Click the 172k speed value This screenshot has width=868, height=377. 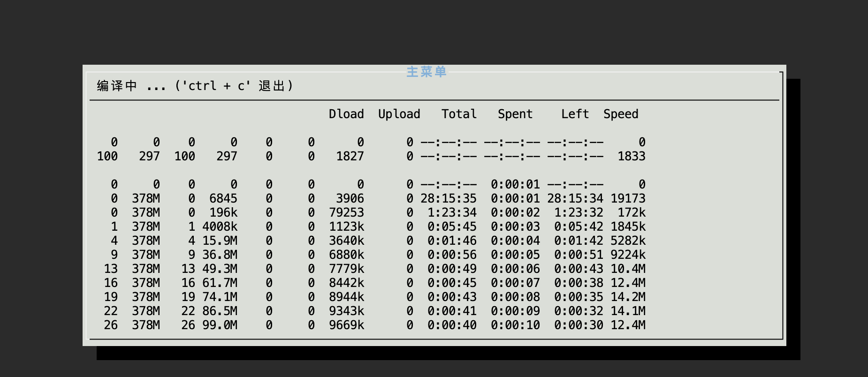pos(632,212)
